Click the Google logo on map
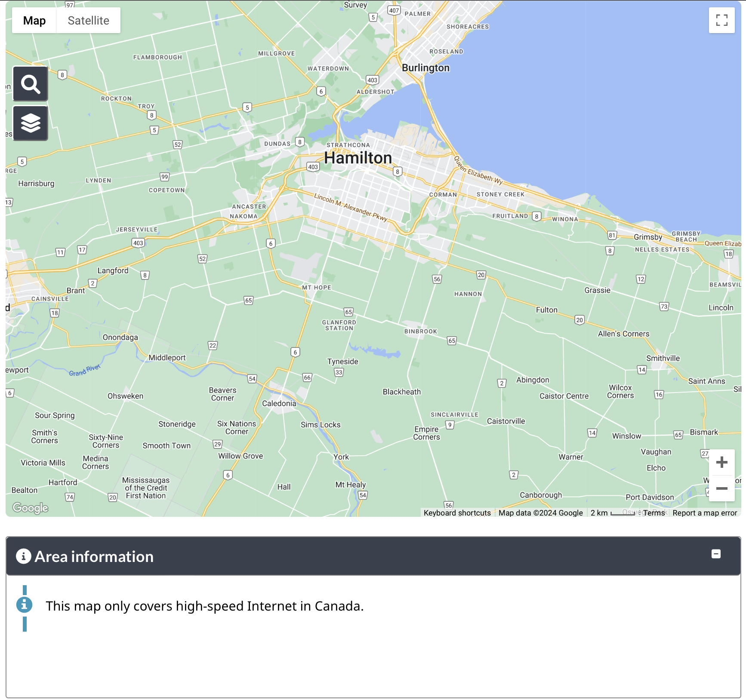This screenshot has width=746, height=700. 31,508
